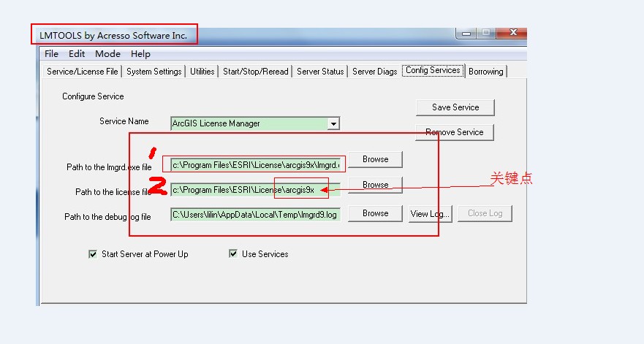This screenshot has width=644, height=344.
Task: Switch to Service/License File tab
Action: pyautogui.click(x=82, y=72)
